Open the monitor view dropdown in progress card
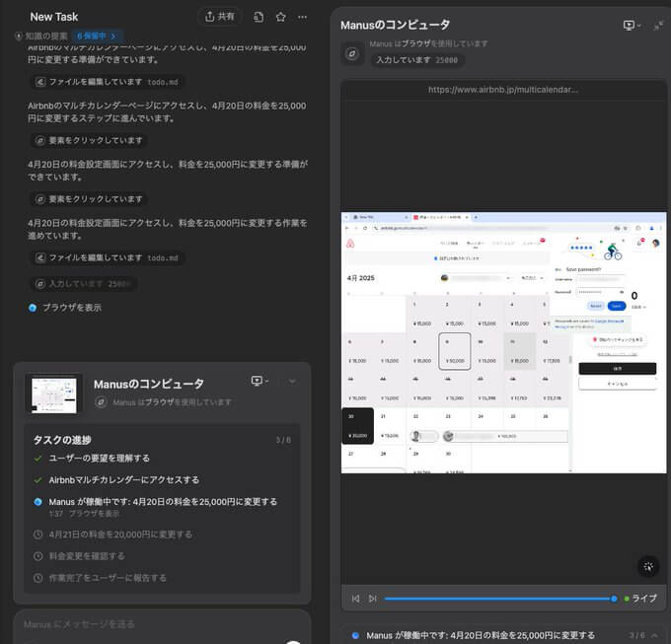 point(260,381)
